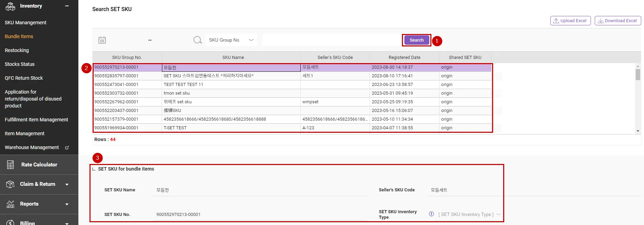
Task: Open QFC Return Stock page
Action: pyautogui.click(x=24, y=78)
